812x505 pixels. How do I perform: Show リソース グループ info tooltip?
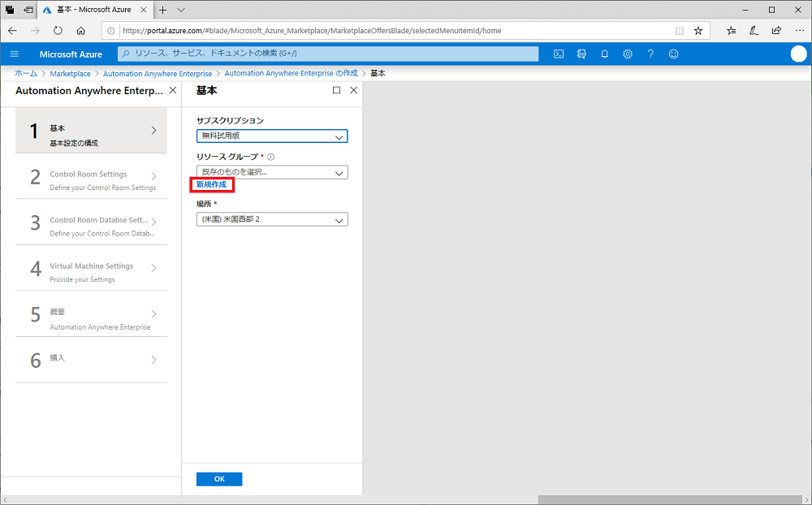click(271, 157)
